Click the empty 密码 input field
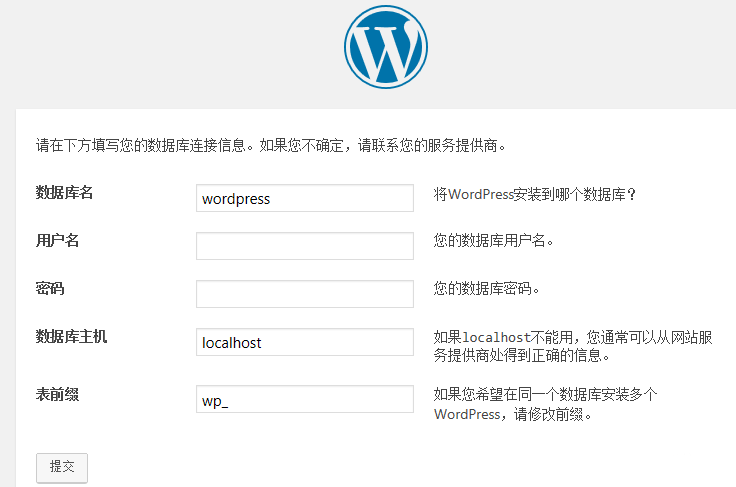This screenshot has width=736, height=487. coord(305,294)
